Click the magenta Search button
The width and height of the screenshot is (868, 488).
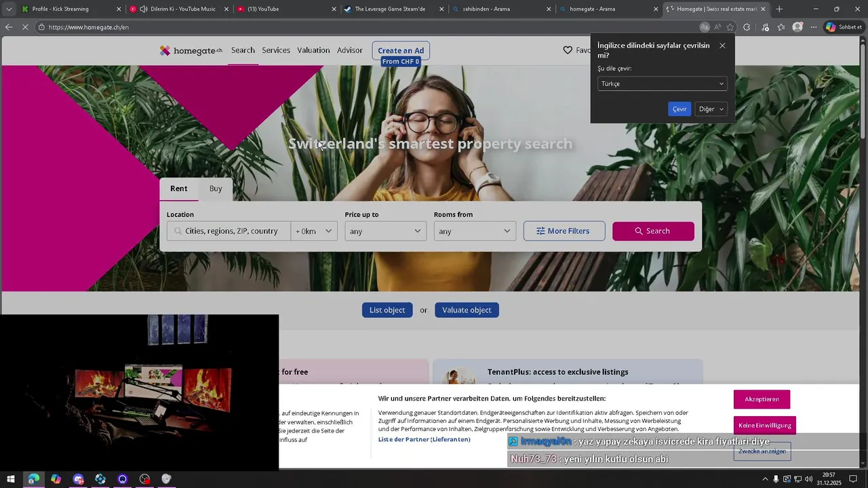tap(653, 231)
